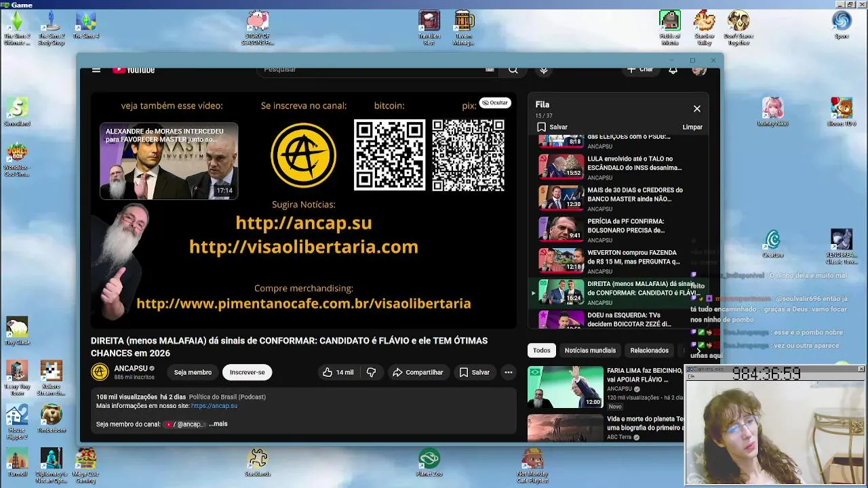Image resolution: width=868 pixels, height=488 pixels.
Task: Launch Don't Starve Together icon
Action: point(738,28)
